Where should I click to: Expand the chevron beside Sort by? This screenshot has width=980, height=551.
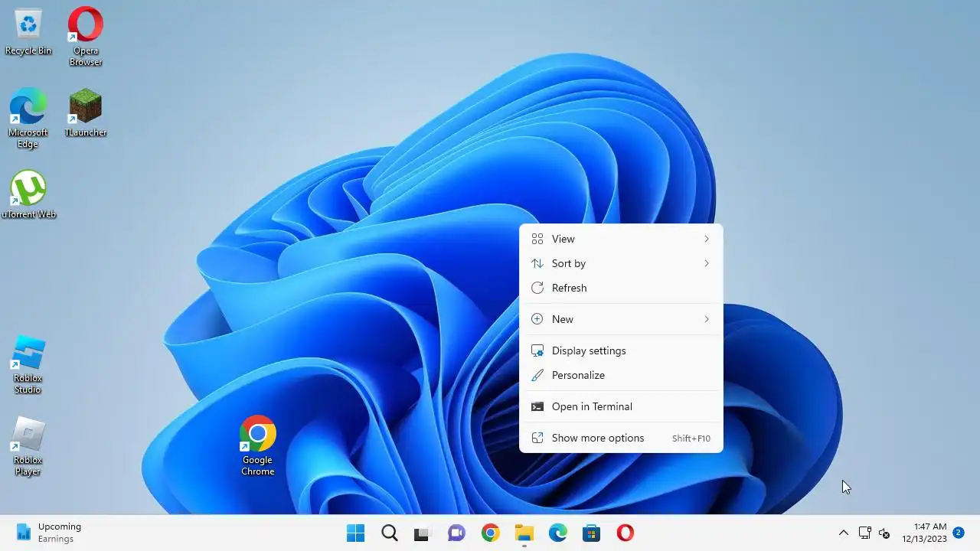click(x=707, y=263)
